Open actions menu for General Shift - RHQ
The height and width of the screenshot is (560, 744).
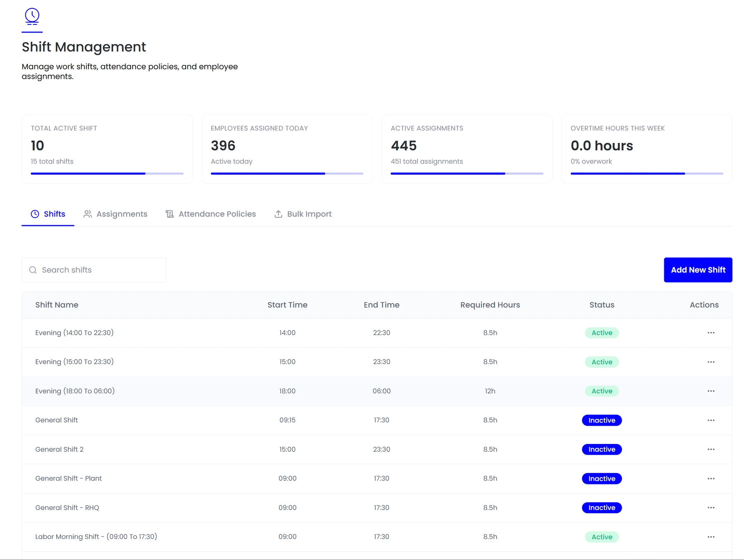pos(711,508)
